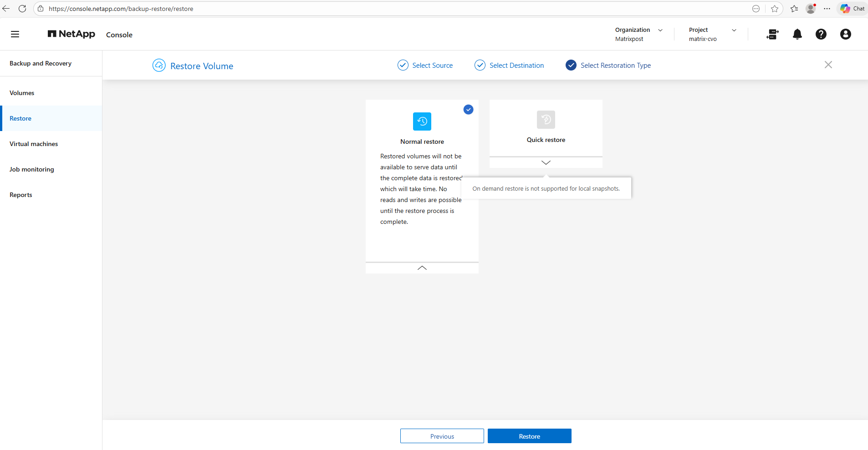Click the blue Restore button

click(x=530, y=436)
